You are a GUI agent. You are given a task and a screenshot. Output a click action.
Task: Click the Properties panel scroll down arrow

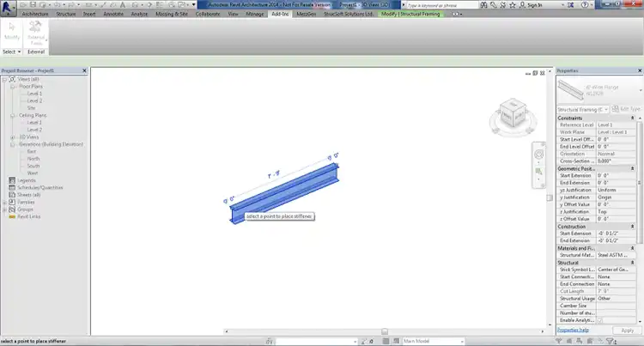(640, 321)
